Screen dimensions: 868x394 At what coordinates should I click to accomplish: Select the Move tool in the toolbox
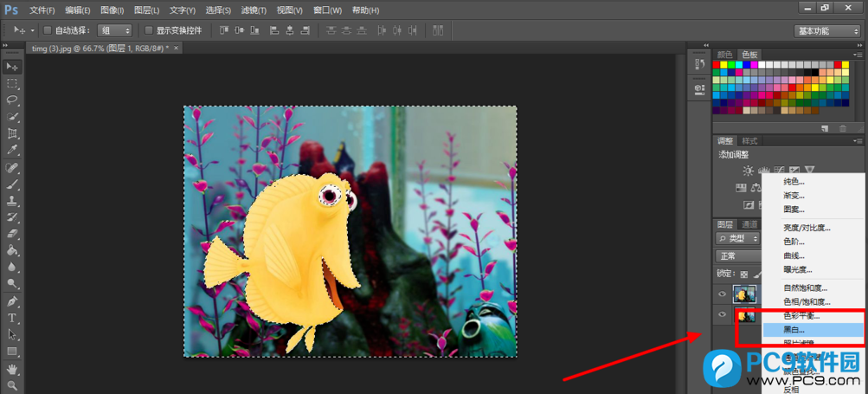[11, 67]
